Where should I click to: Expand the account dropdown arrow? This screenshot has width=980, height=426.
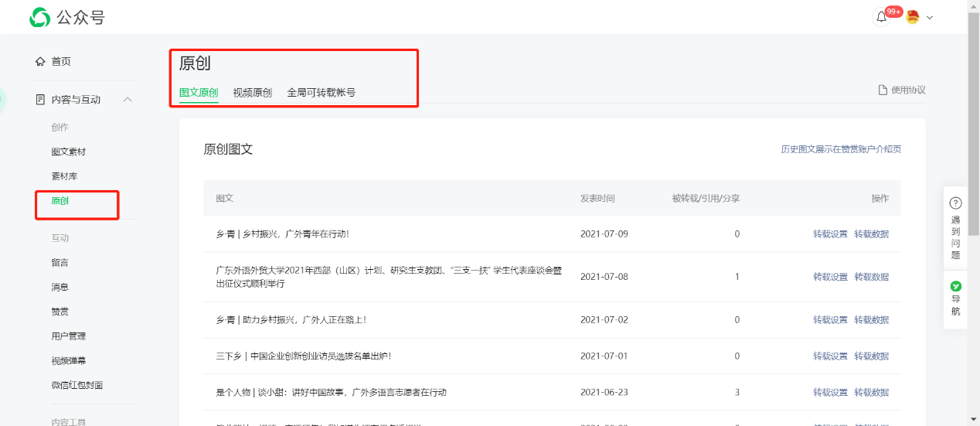930,18
